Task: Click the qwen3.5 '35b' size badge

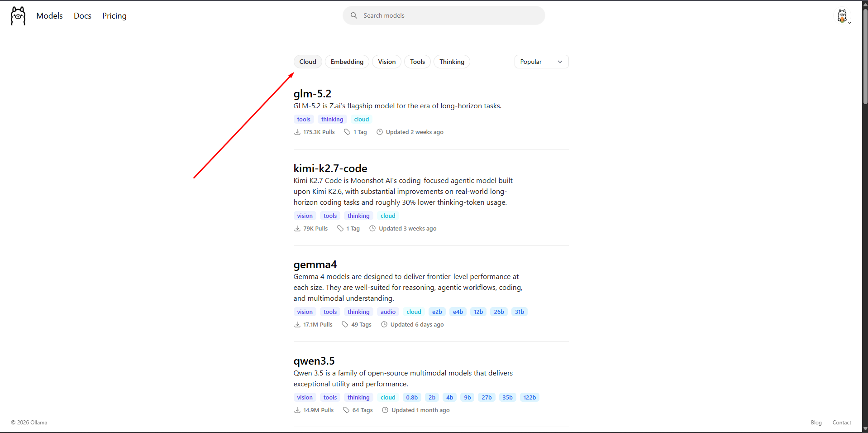Action: [x=508, y=398]
